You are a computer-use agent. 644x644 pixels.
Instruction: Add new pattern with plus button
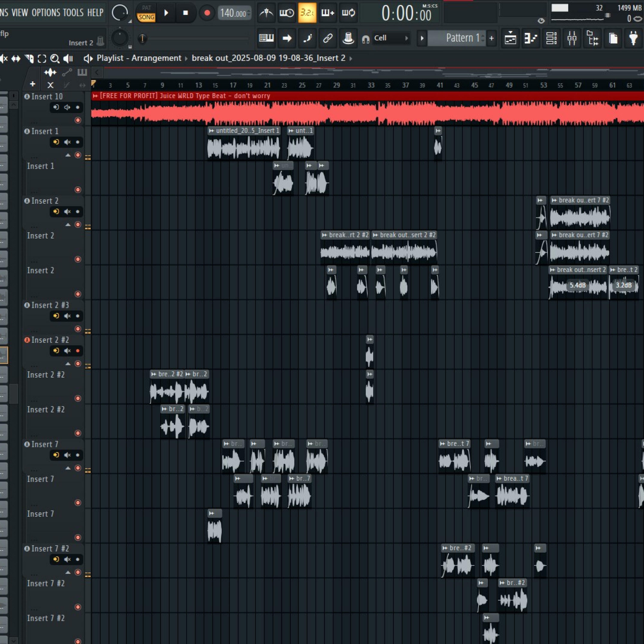491,38
